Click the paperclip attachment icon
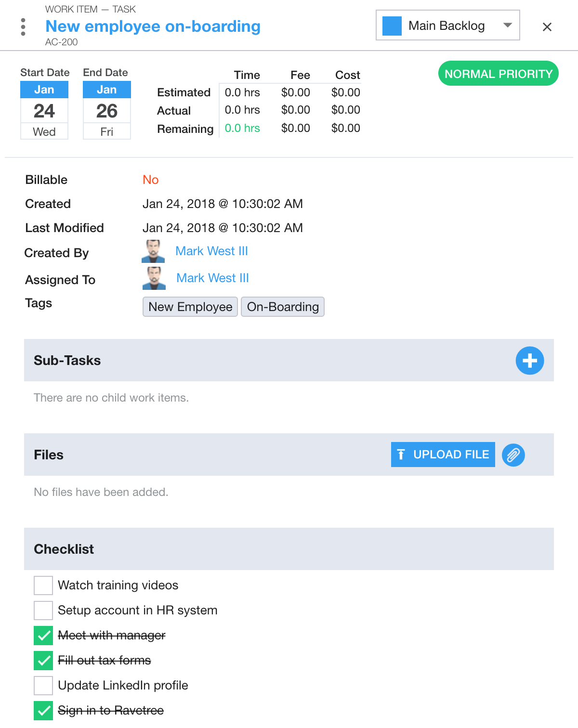 click(513, 455)
